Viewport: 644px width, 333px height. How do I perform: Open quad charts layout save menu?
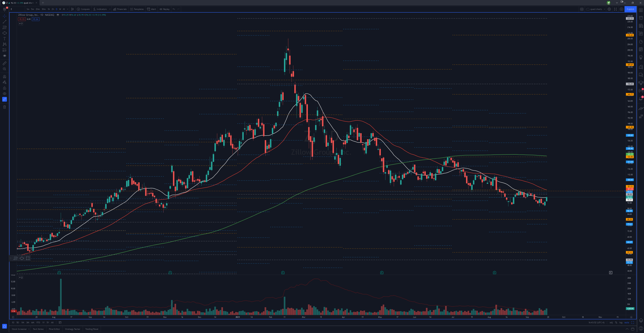click(x=596, y=9)
